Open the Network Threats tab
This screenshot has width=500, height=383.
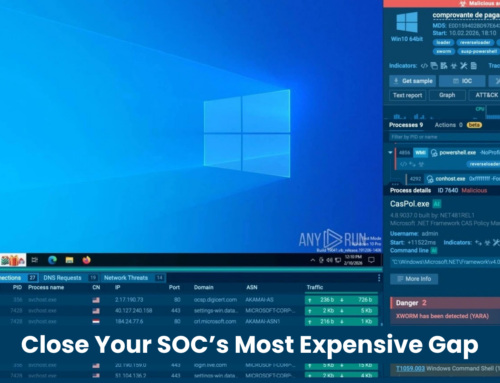(133, 278)
